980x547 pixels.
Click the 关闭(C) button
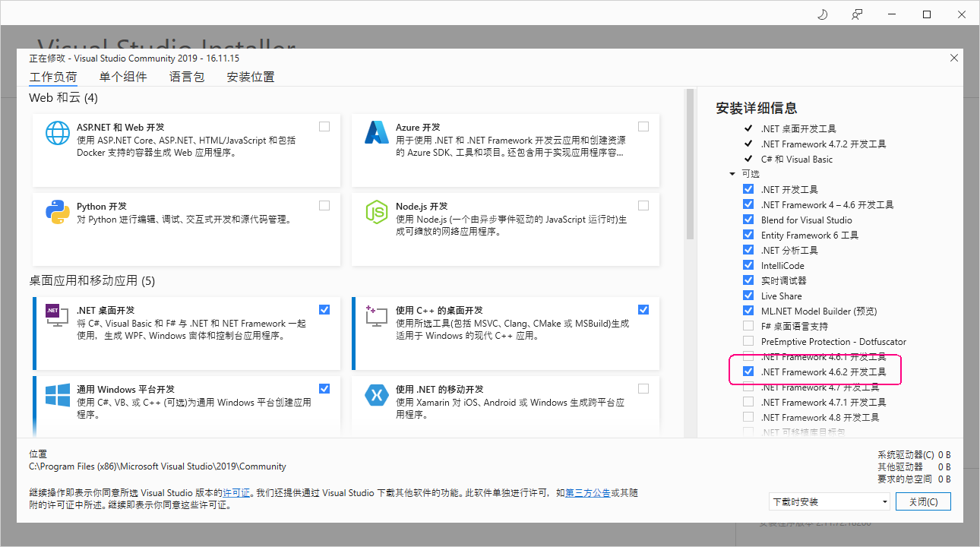coord(923,501)
